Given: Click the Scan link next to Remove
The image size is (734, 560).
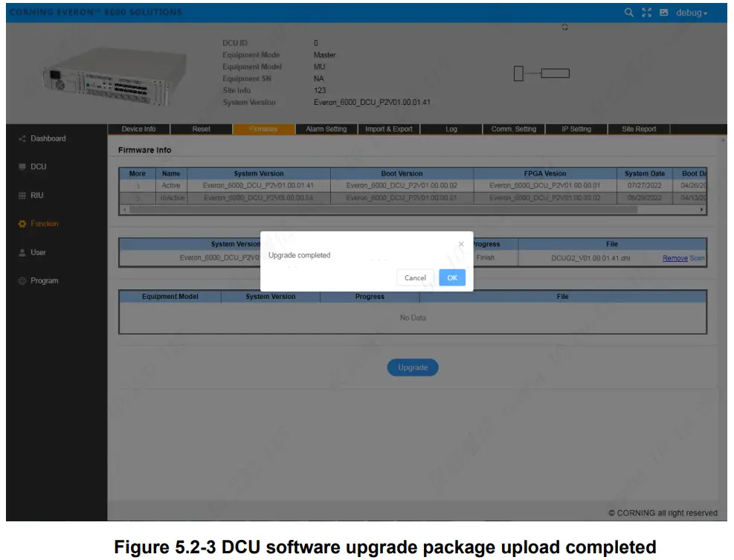Looking at the screenshot, I should click(x=697, y=258).
